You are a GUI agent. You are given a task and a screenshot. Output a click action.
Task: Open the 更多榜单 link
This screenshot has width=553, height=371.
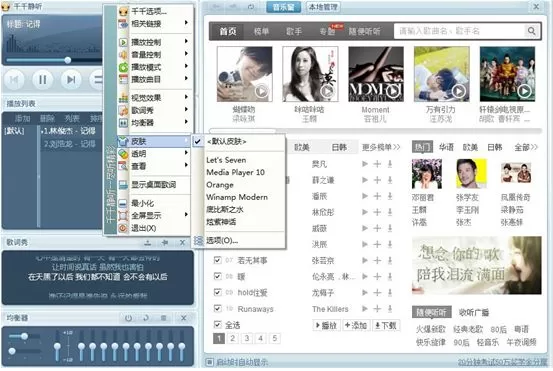tap(381, 147)
